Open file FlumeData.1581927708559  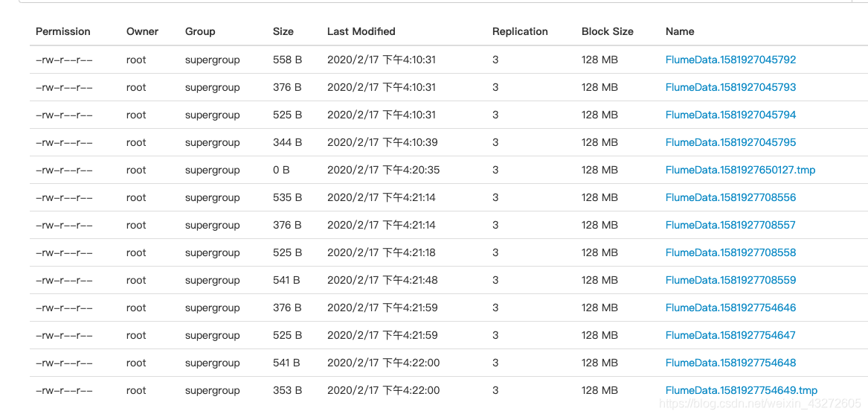(x=730, y=280)
